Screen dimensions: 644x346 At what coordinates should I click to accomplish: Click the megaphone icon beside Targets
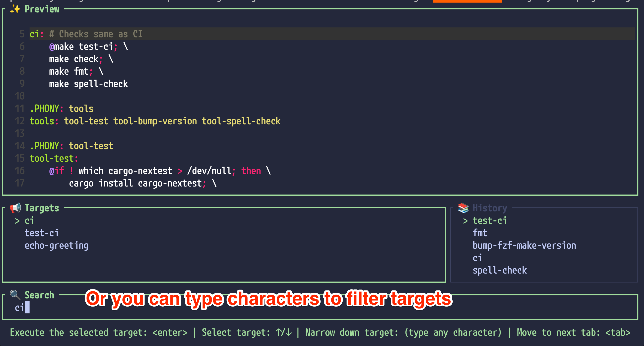point(15,208)
